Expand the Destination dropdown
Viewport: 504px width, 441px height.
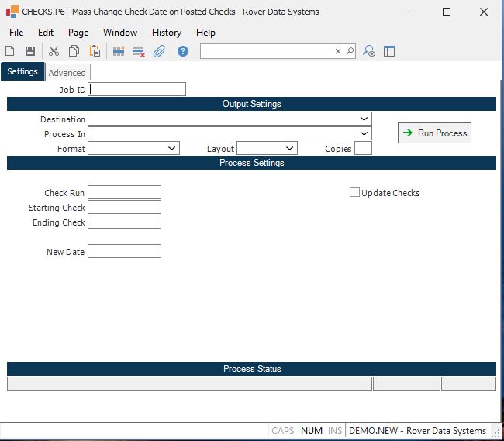click(x=364, y=119)
